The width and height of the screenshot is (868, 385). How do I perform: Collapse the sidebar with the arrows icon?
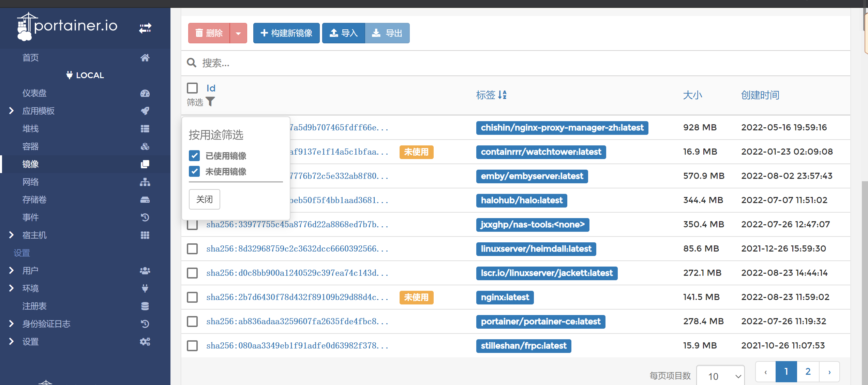tap(145, 28)
